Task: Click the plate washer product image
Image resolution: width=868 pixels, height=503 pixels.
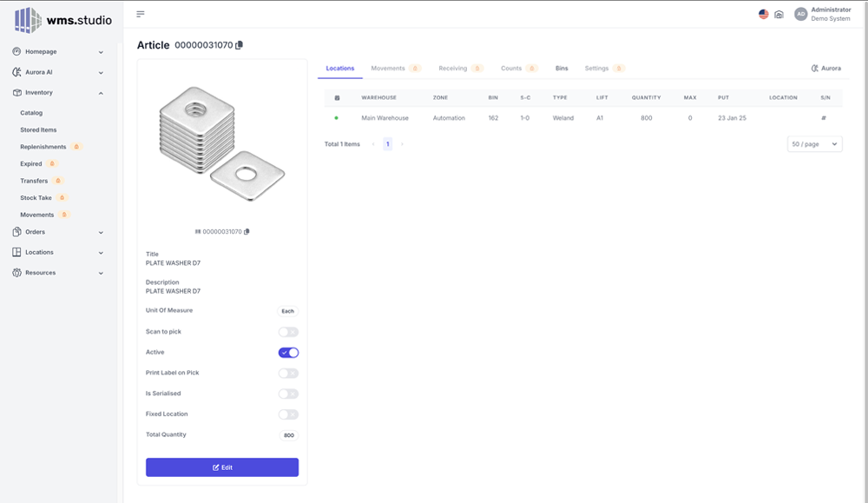Action: (221, 143)
